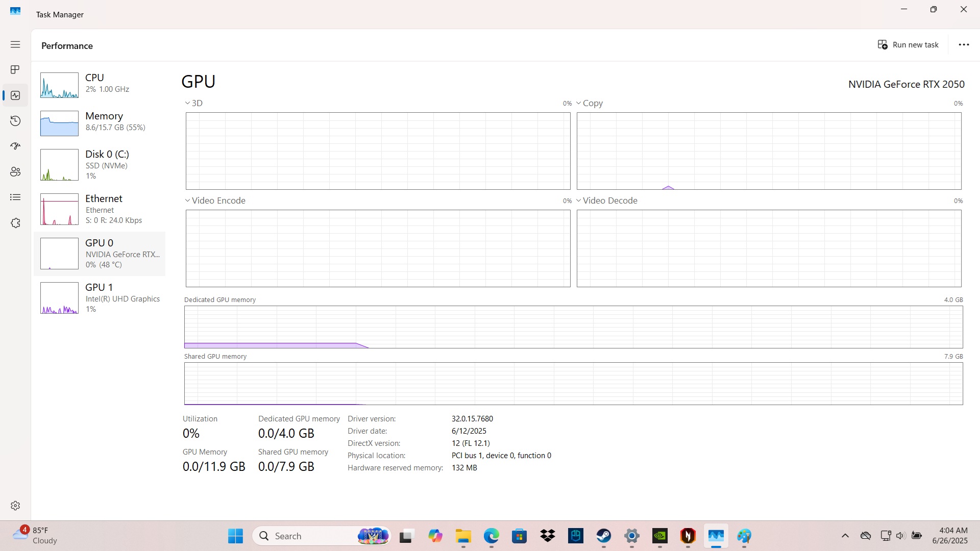Select the Performance page icon in sidebar
This screenshot has height=551, width=980.
pos(15,95)
